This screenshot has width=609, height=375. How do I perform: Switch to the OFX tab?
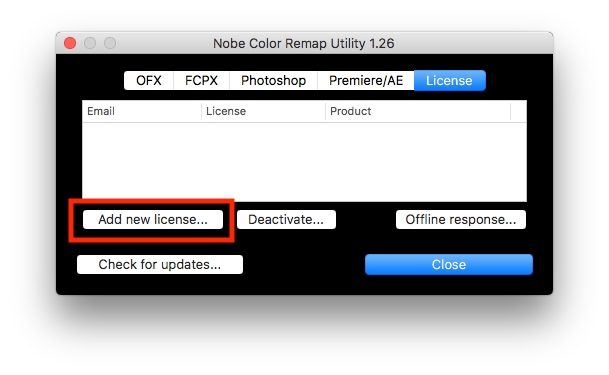pyautogui.click(x=149, y=80)
